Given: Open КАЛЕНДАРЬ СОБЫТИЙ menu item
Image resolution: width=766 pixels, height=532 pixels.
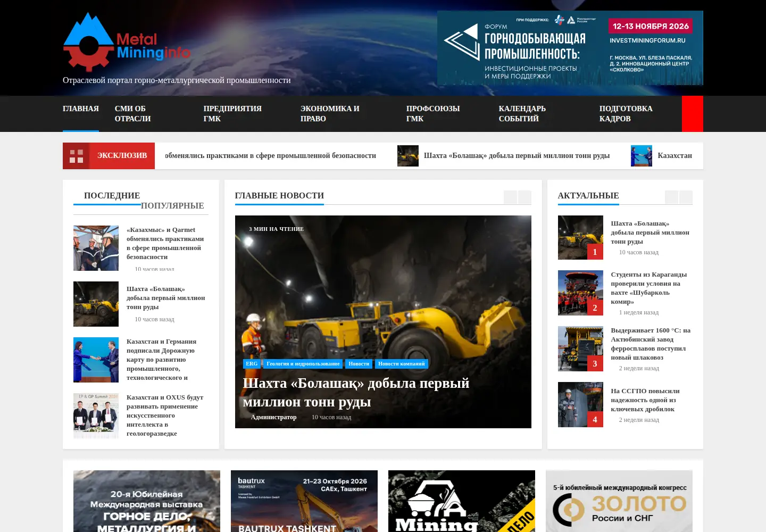Looking at the screenshot, I should pyautogui.click(x=522, y=113).
